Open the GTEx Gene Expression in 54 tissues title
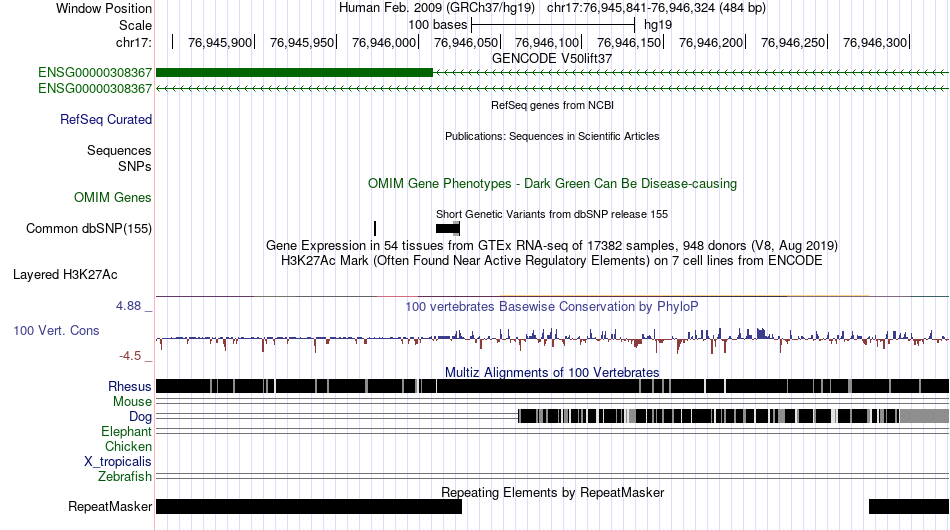 click(x=552, y=245)
